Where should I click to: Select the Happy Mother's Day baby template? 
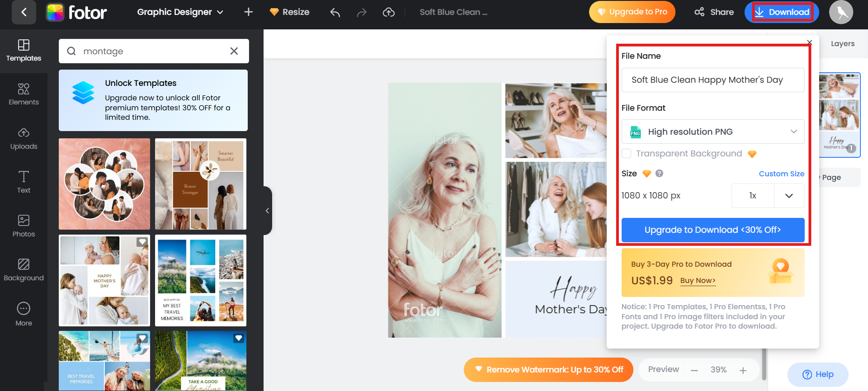coord(104,280)
